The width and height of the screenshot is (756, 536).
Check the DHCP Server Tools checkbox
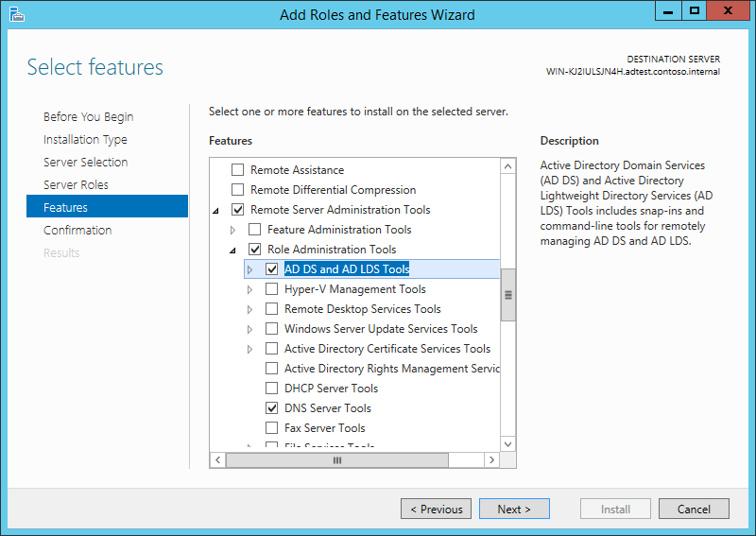[x=272, y=388]
